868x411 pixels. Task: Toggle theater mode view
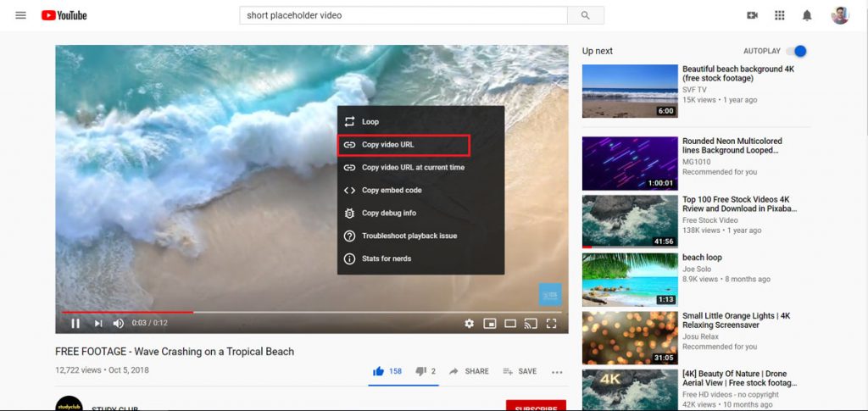(510, 323)
